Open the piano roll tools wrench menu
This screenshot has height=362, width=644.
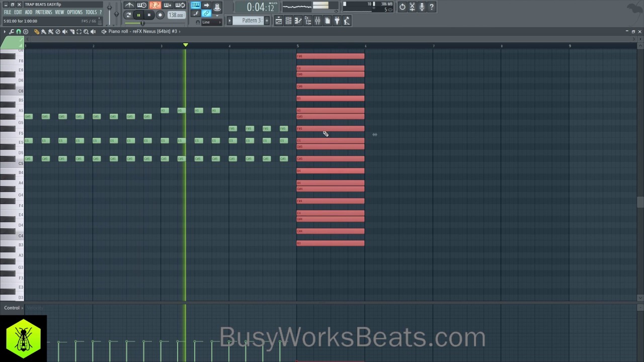12,32
